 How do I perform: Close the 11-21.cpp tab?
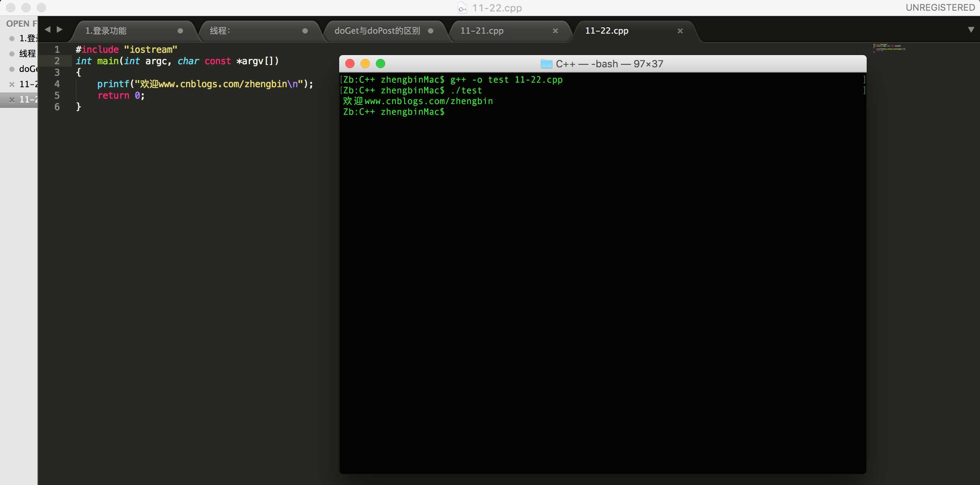pyautogui.click(x=555, y=31)
